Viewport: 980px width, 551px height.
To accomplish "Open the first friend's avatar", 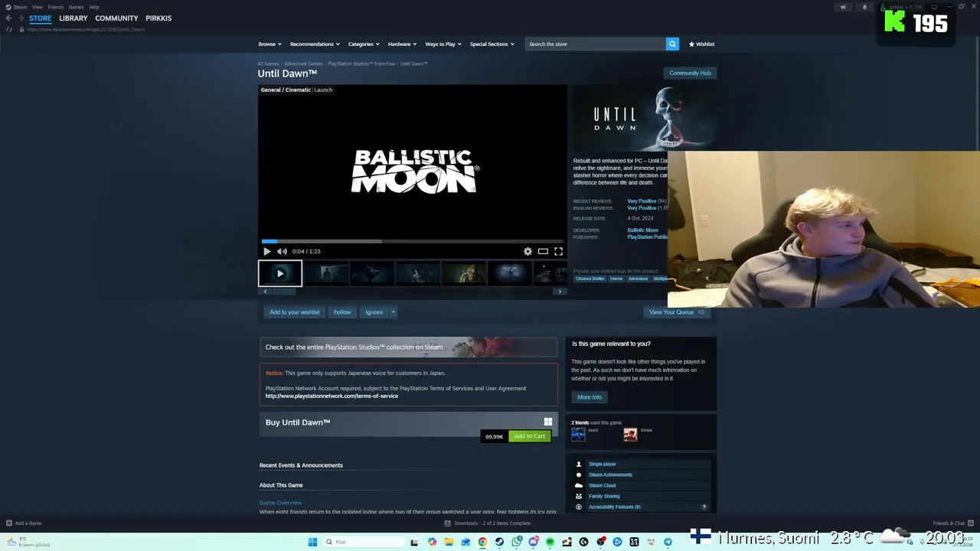I will coord(578,435).
